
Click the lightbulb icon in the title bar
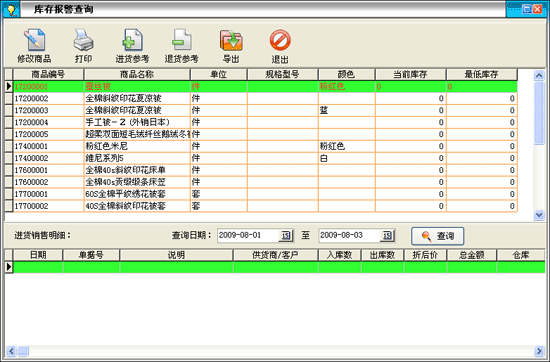11,9
